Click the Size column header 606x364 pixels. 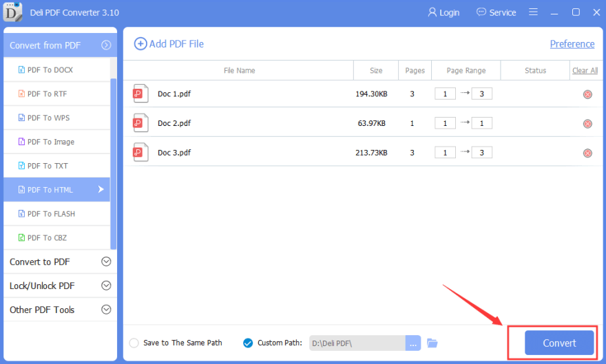click(376, 70)
